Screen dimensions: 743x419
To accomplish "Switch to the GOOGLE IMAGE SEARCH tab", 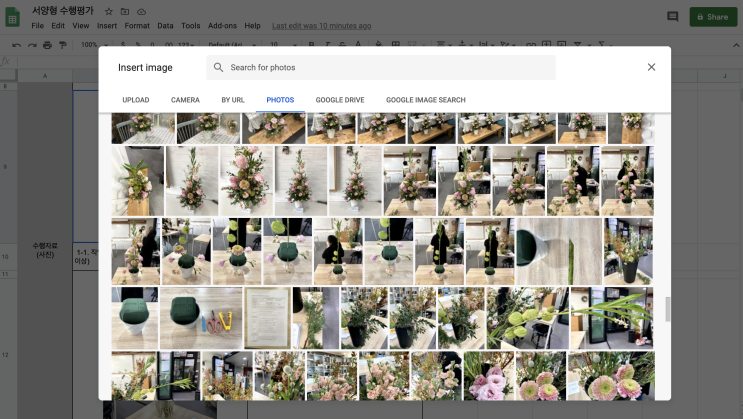I will pos(426,100).
